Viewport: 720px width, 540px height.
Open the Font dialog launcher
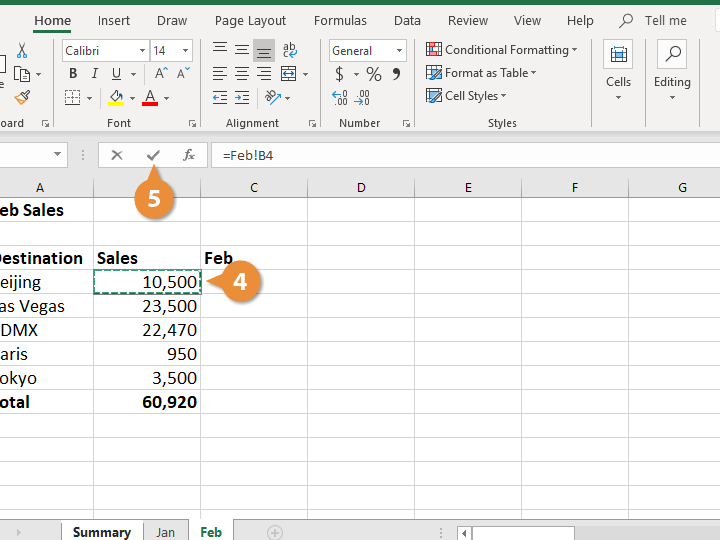coord(192,123)
